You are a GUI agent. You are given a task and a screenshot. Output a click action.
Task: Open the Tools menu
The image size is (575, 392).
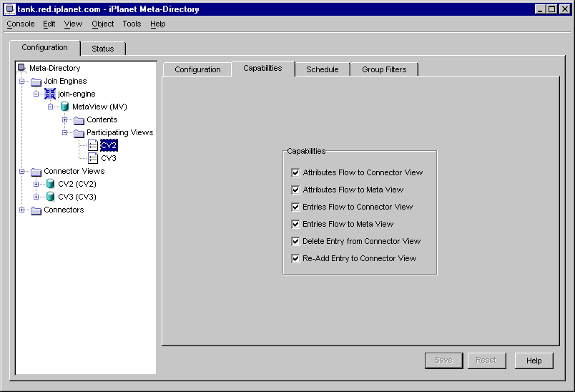coord(132,24)
